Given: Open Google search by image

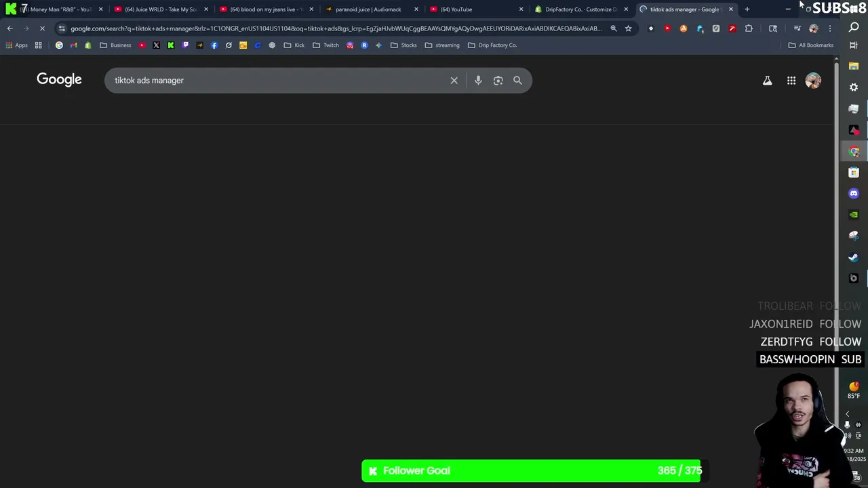Looking at the screenshot, I should tap(498, 80).
